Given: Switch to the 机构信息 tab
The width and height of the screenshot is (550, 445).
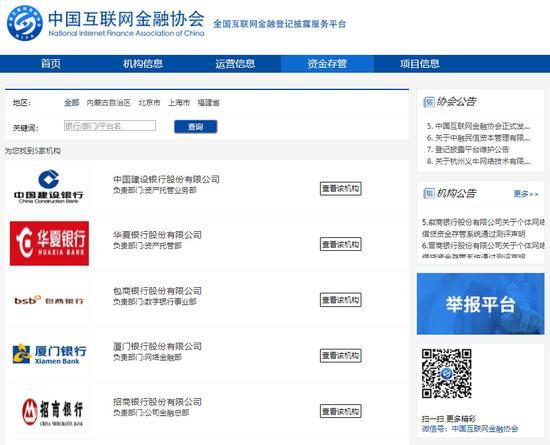Looking at the screenshot, I should point(143,63).
